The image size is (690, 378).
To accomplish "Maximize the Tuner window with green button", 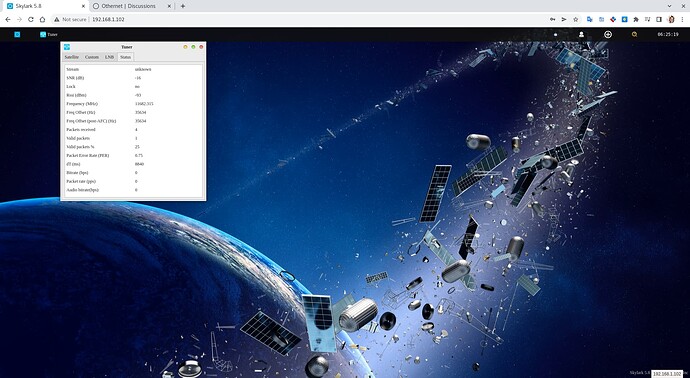I will point(193,47).
